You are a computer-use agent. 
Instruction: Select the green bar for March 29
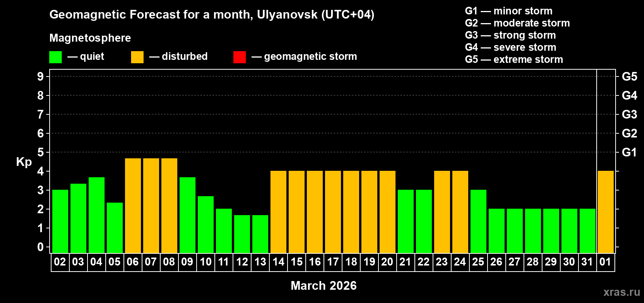(x=551, y=231)
